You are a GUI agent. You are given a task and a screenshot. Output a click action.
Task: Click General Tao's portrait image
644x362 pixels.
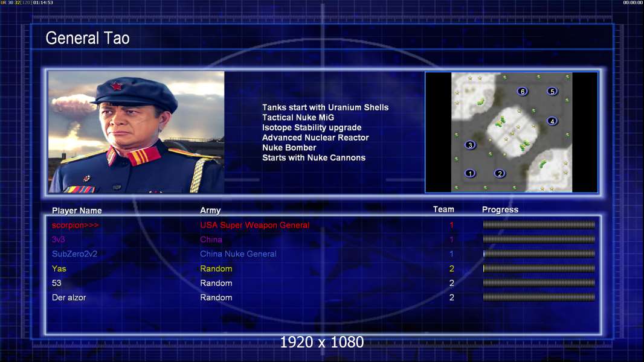(x=137, y=132)
